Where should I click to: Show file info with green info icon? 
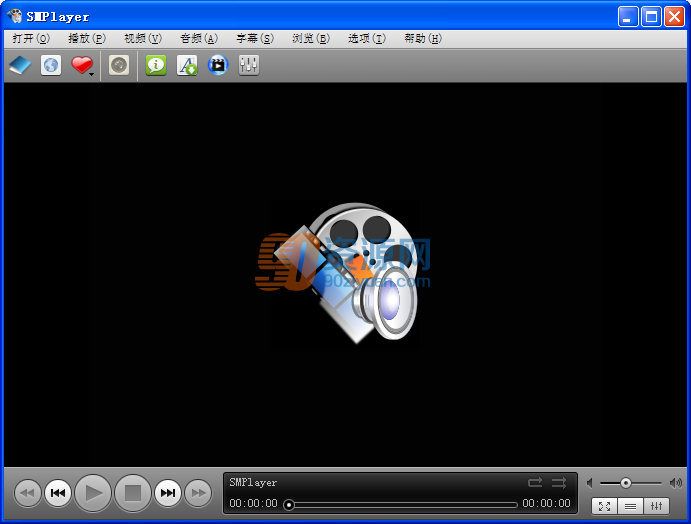click(156, 65)
